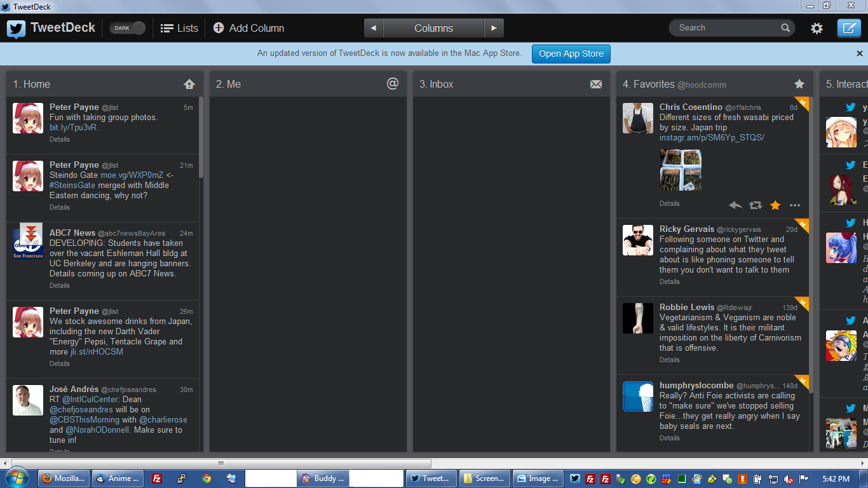
Task: Click the Ricky Gervais username
Action: point(687,229)
